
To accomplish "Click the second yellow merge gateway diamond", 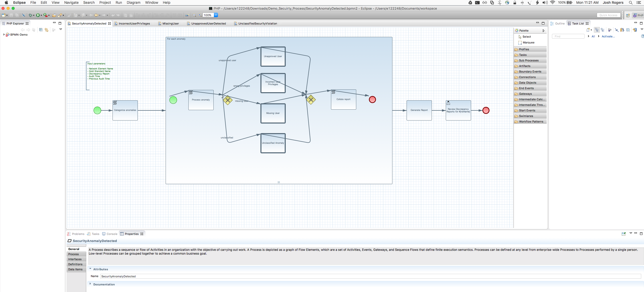I will click(x=311, y=100).
